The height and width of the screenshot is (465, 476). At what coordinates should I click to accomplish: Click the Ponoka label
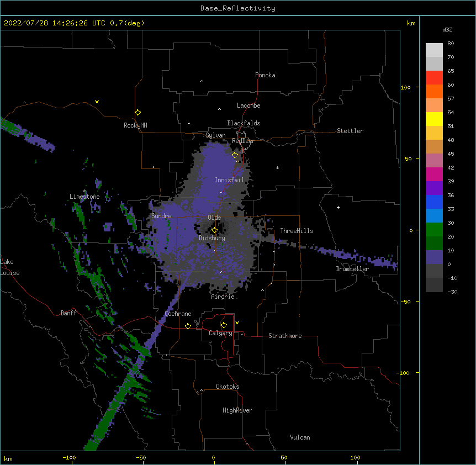tap(265, 75)
